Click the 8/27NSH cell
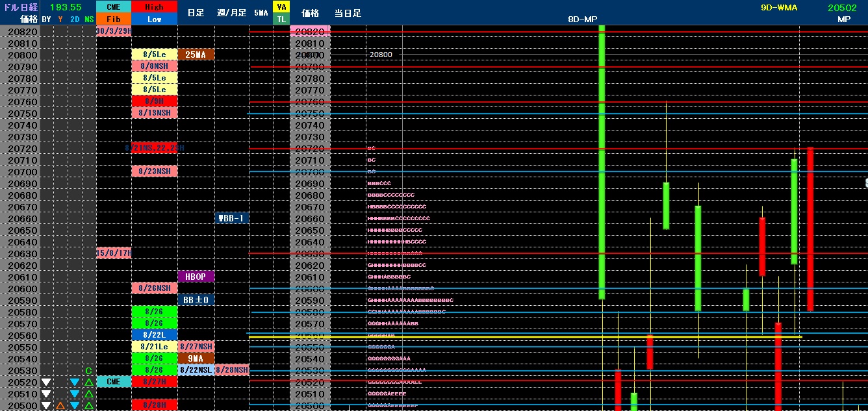Image resolution: width=868 pixels, height=411 pixels. tap(196, 347)
